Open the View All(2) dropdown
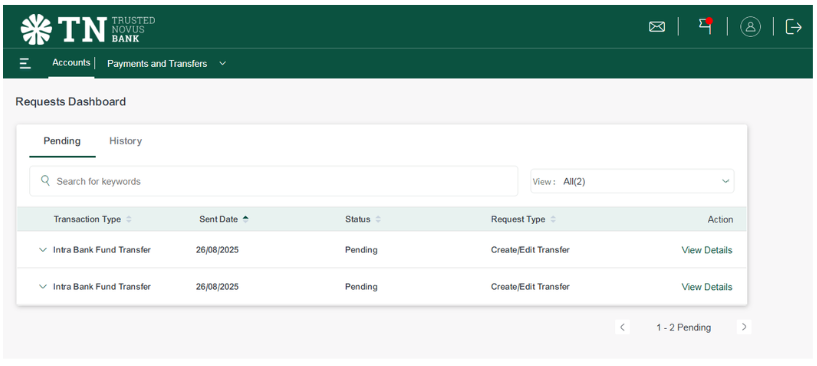Screen dimensions: 817x366 632,181
